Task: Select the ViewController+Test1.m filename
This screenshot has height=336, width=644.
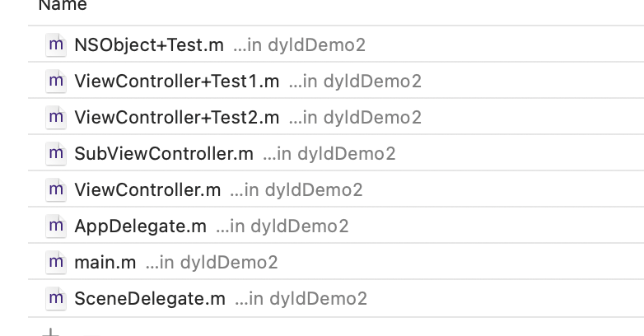Action: tap(176, 81)
